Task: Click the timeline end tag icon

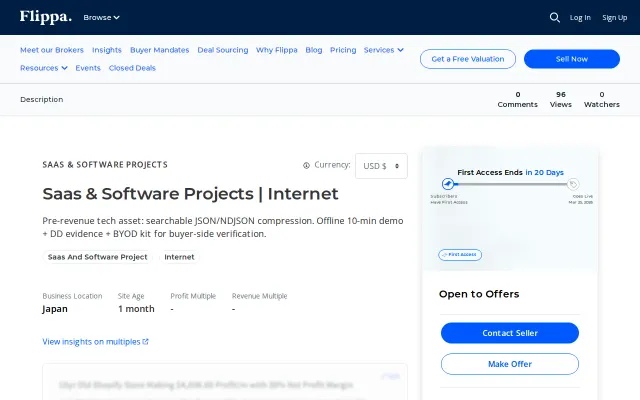Action: (573, 184)
